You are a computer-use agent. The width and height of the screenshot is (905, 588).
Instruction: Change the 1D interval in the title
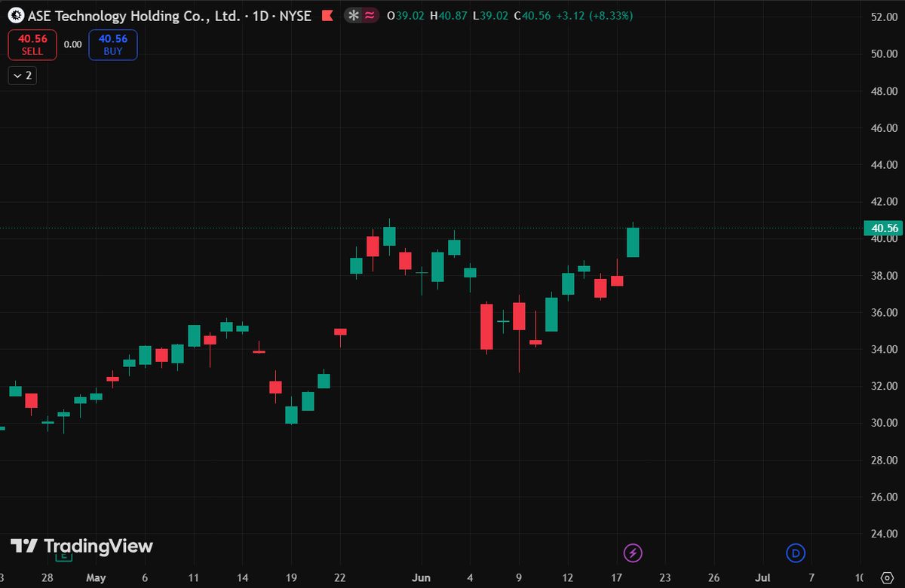click(x=261, y=16)
